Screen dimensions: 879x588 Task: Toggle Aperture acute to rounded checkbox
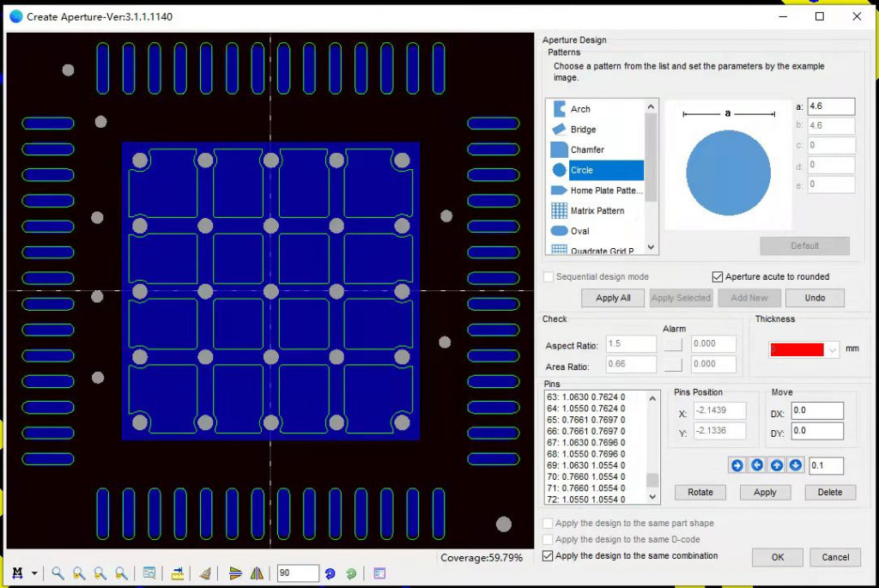[718, 277]
